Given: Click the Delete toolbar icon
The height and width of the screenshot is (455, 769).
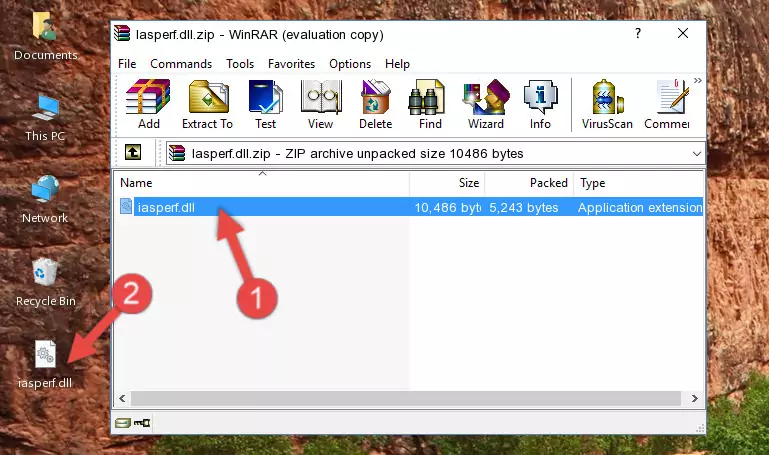Looking at the screenshot, I should (x=376, y=104).
